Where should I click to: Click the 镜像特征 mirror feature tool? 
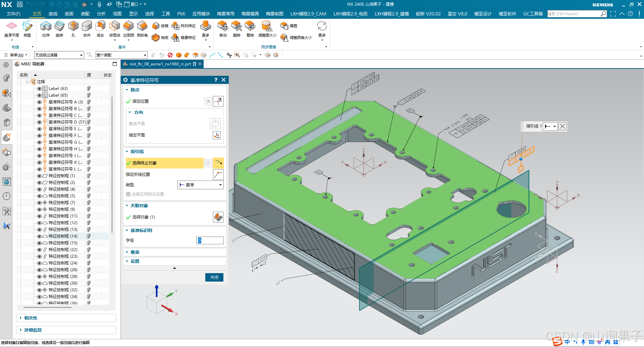(184, 38)
